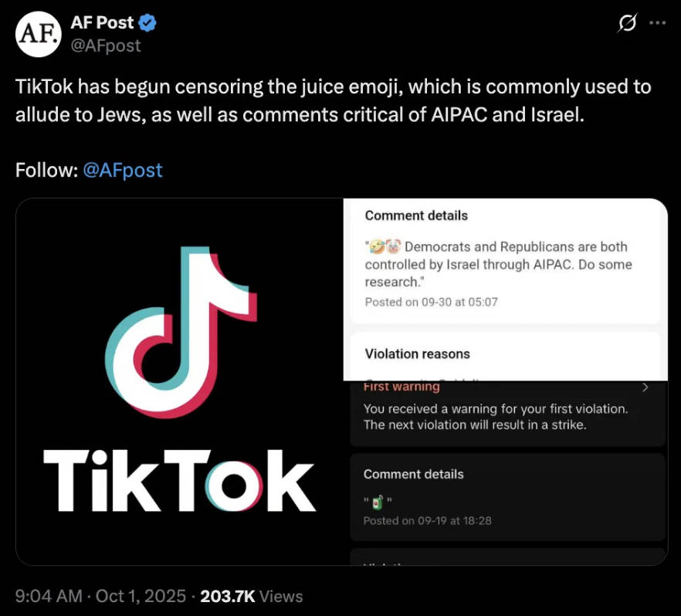Viewport: 681px width, 616px height.
Task: Click the AF Post profile avatar
Action: (x=38, y=34)
